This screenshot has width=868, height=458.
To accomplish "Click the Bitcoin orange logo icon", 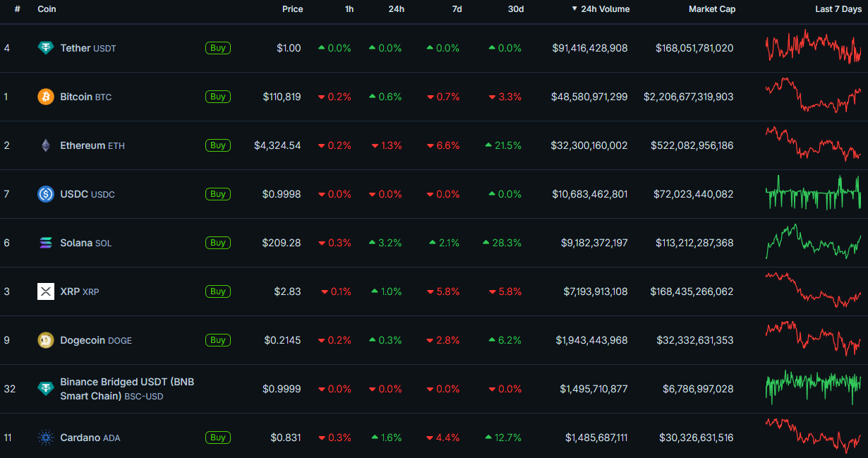I will pos(46,97).
